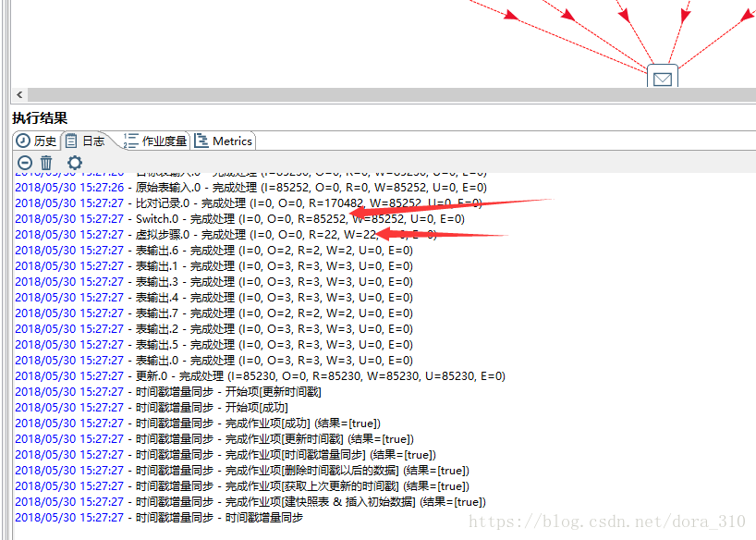
Task: Clear the log with the trash icon
Action: 46,163
